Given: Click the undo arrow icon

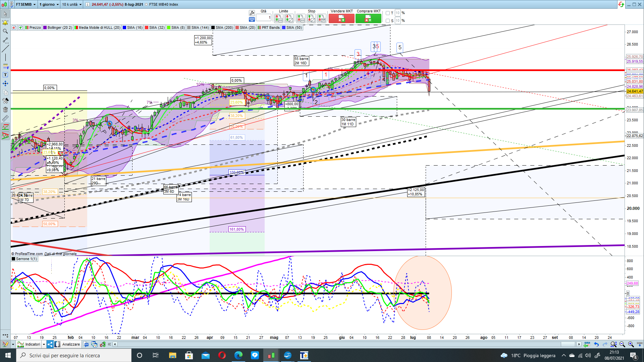Looking at the screenshot, I should (596, 344).
